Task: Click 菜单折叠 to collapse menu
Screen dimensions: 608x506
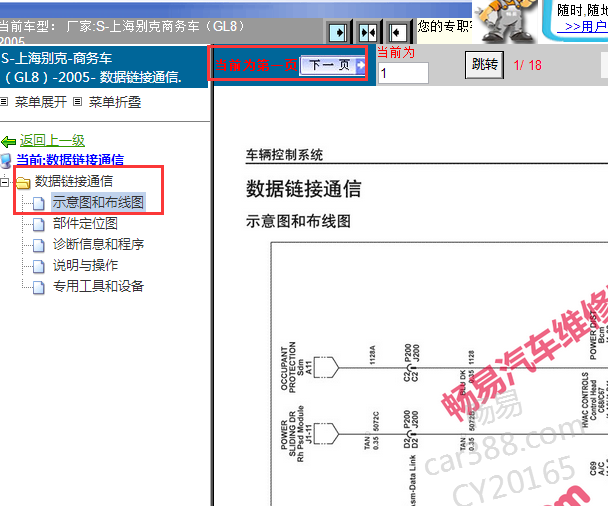Action: pos(115,102)
